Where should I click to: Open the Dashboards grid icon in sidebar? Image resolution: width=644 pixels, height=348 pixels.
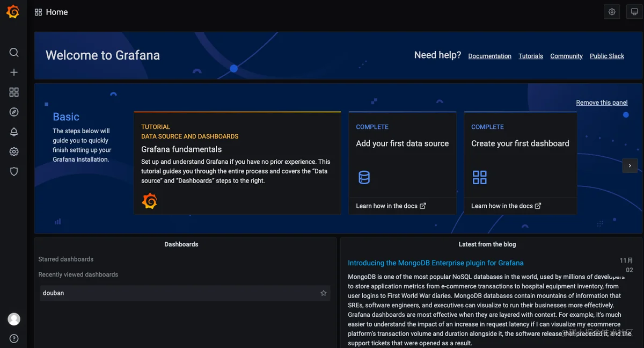tap(14, 92)
